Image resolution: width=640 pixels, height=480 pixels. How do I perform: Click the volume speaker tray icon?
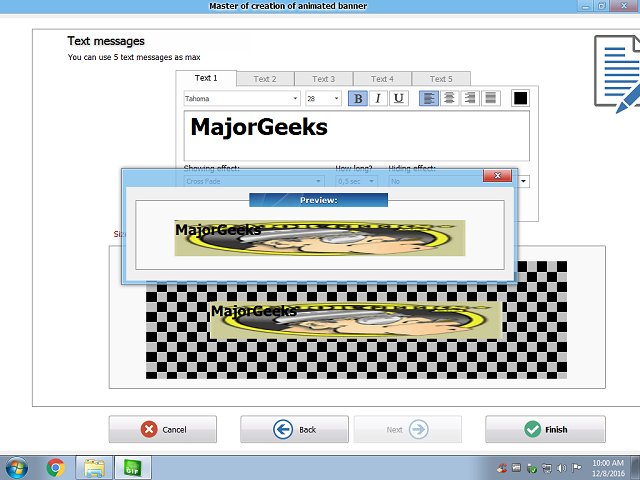[562, 468]
